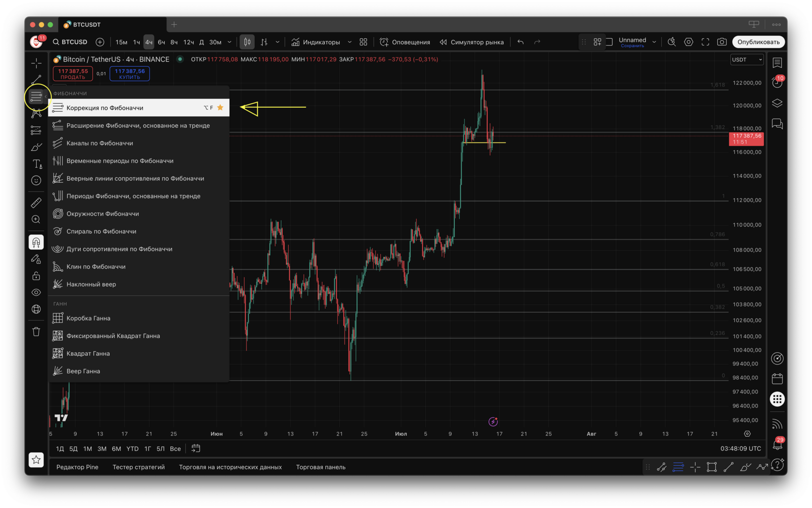Screen dimensions: 812x508
Task: Open the user profile avatar menu
Action: [37, 42]
